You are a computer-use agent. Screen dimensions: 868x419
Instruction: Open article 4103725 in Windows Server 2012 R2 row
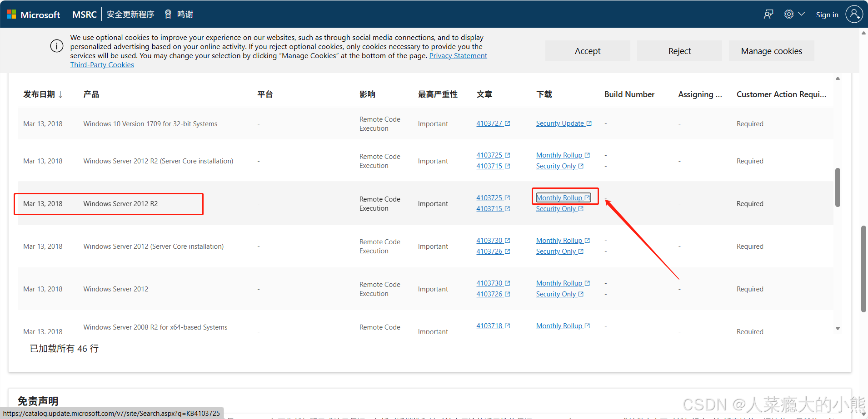(493, 198)
